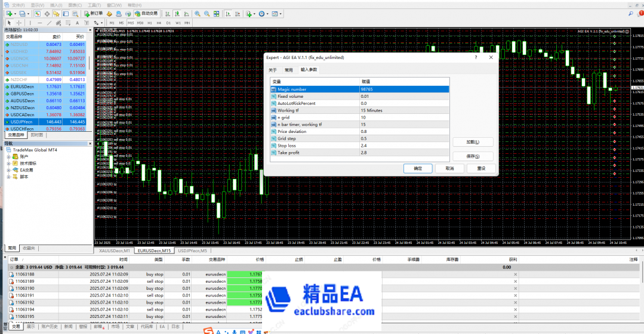Toggle the chart shift icon

coord(238,14)
